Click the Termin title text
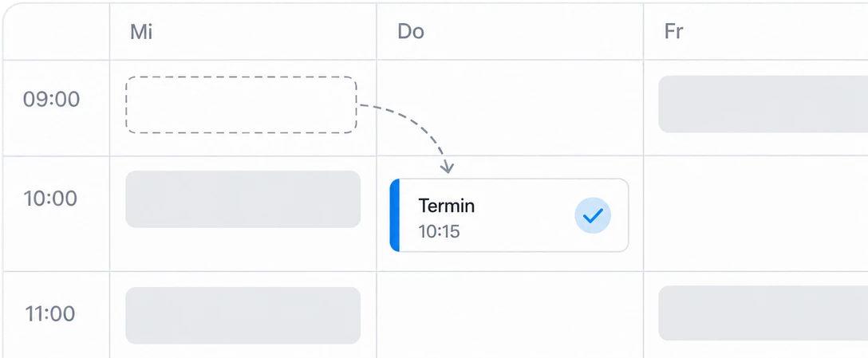Screen dimensions: 868x358 [x=447, y=206]
